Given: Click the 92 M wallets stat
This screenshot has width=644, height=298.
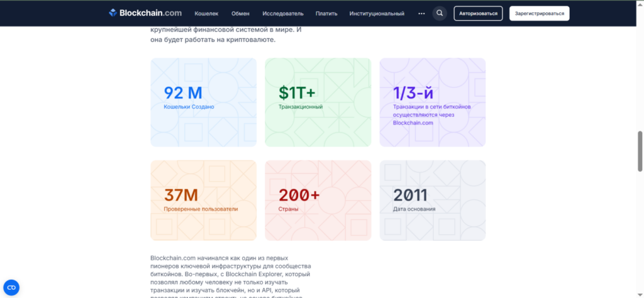Looking at the screenshot, I should (x=183, y=93).
